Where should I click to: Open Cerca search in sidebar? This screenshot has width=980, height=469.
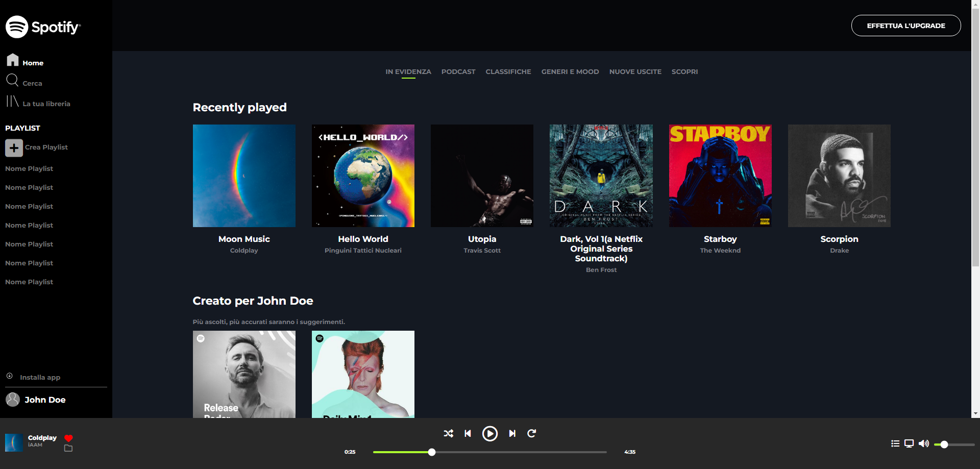coord(24,81)
